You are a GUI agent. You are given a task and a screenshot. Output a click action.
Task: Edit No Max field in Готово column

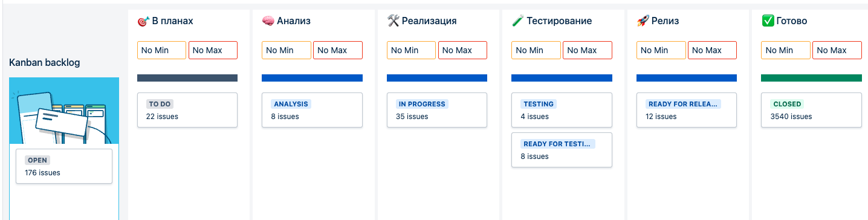[x=837, y=50]
